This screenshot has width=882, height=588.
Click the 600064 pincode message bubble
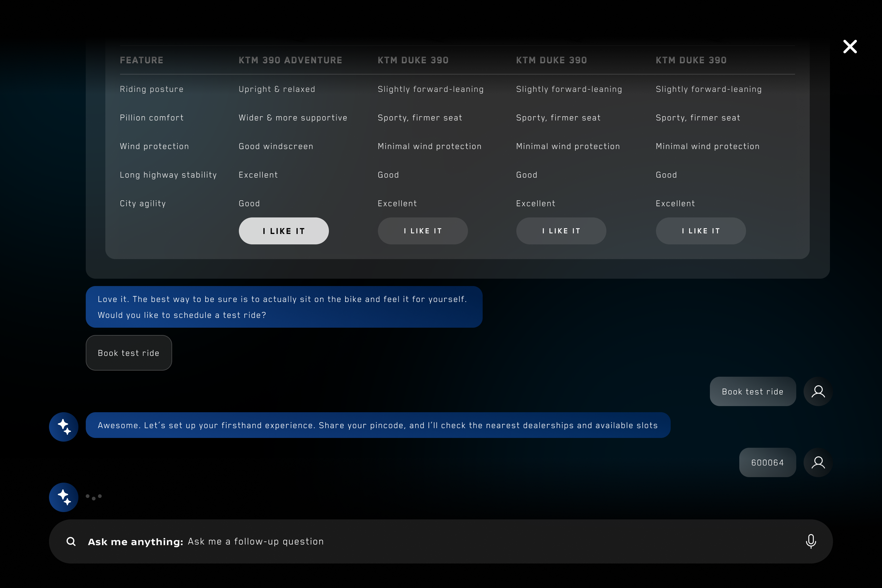click(767, 462)
